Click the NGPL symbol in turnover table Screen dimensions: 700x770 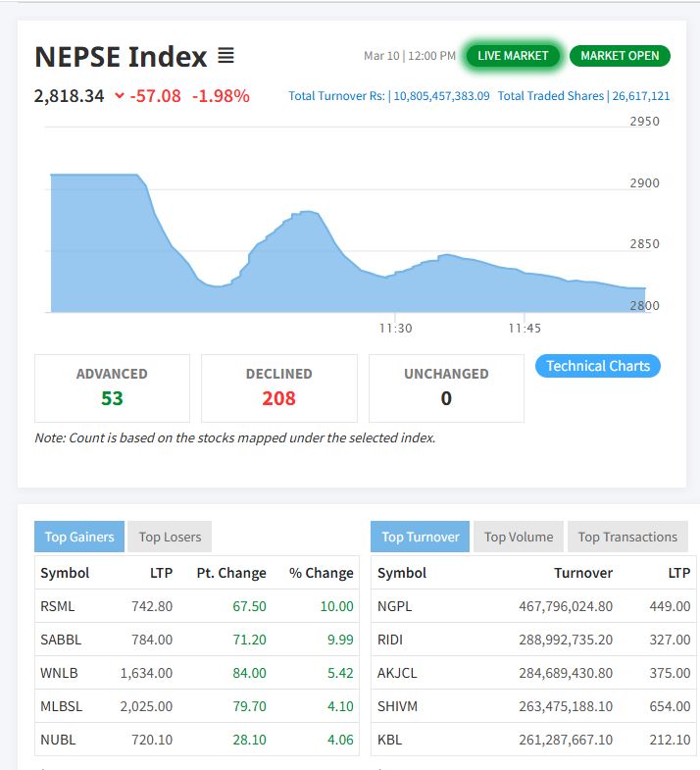[394, 606]
